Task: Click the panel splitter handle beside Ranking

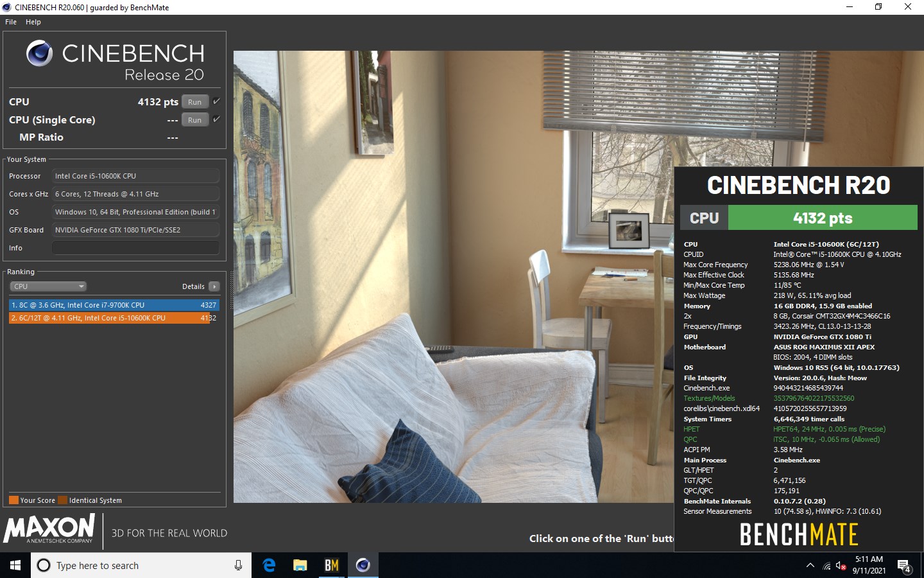Action: (x=231, y=291)
